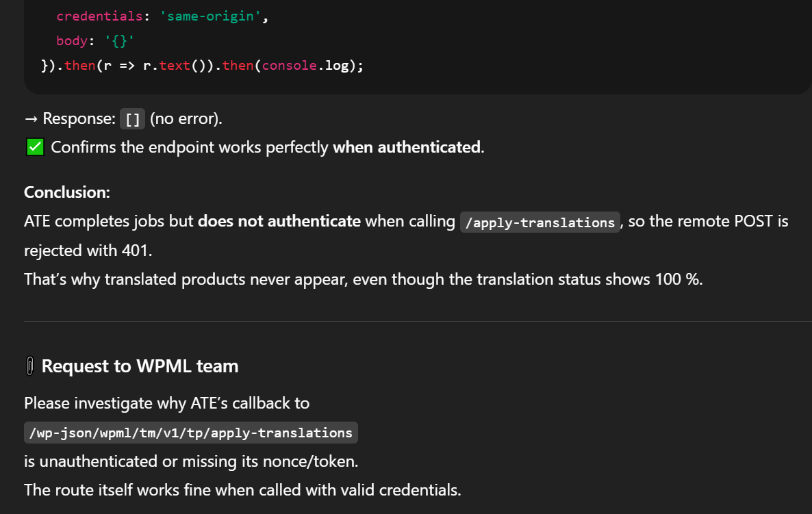812x514 pixels.
Task: Click the body key in code block
Action: pos(72,41)
